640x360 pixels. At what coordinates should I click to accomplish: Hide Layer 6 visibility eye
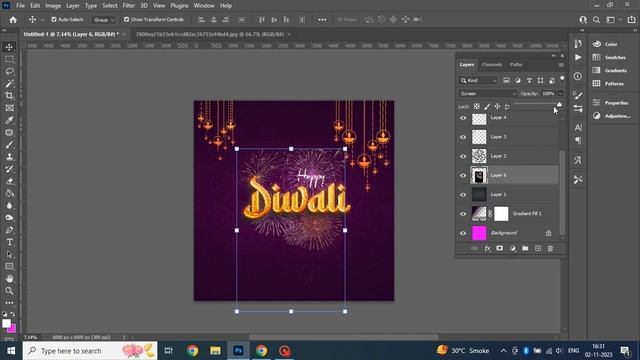tap(463, 176)
